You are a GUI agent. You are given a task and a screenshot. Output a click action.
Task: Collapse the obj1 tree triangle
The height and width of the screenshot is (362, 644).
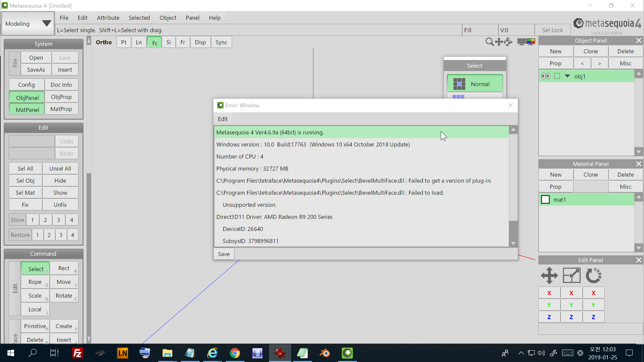click(567, 76)
